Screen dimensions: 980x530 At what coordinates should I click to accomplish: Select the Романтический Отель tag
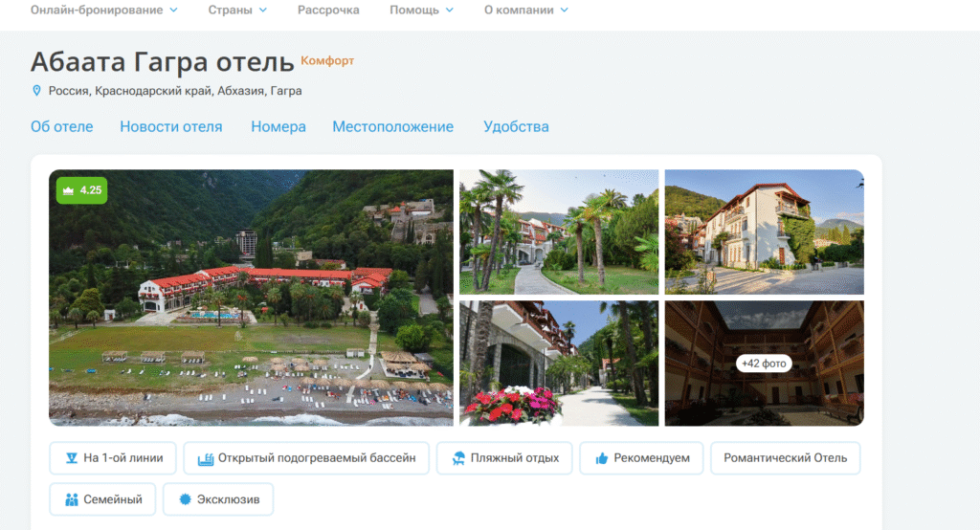[786, 458]
